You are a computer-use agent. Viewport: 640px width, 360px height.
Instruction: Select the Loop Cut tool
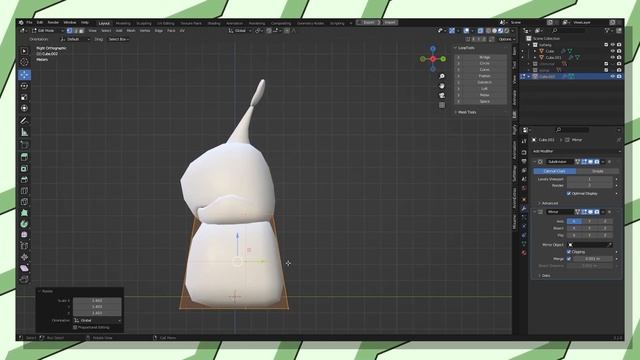click(x=24, y=191)
